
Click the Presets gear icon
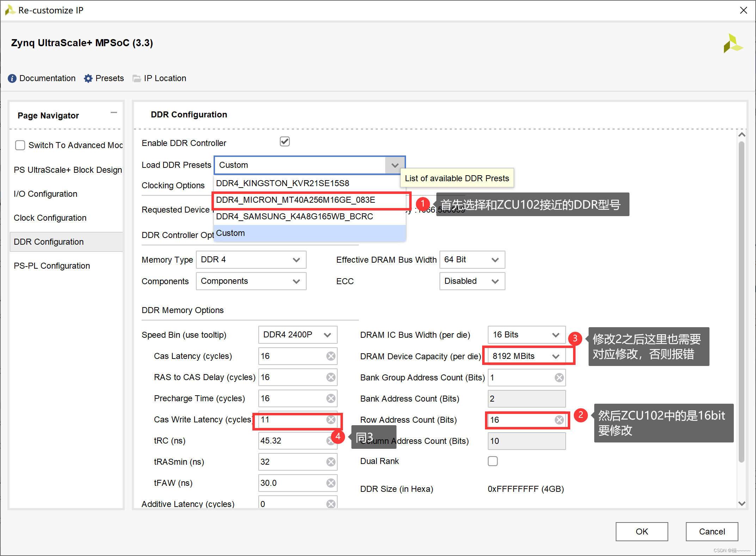tap(88, 78)
